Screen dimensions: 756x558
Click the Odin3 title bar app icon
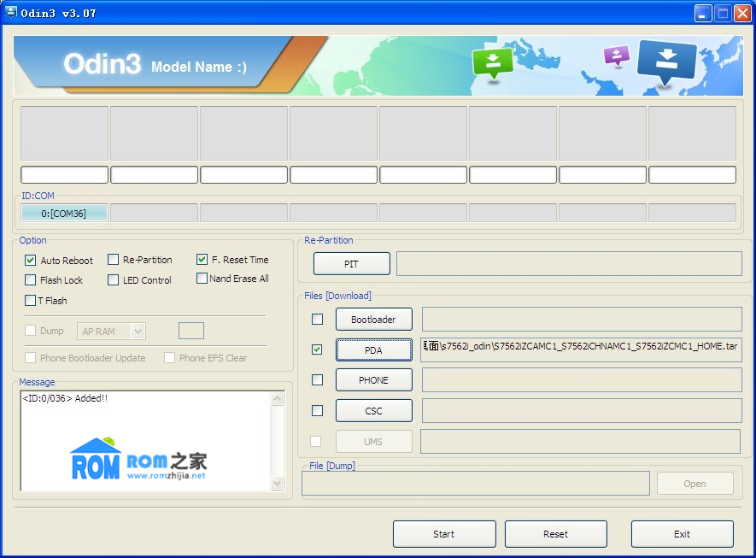point(10,13)
